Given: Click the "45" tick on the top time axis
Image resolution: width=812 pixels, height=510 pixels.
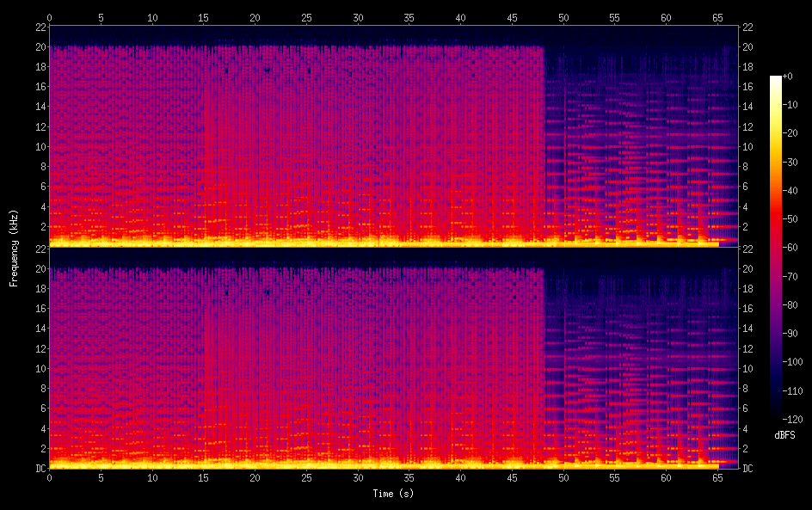Looking at the screenshot, I should pyautogui.click(x=512, y=17).
